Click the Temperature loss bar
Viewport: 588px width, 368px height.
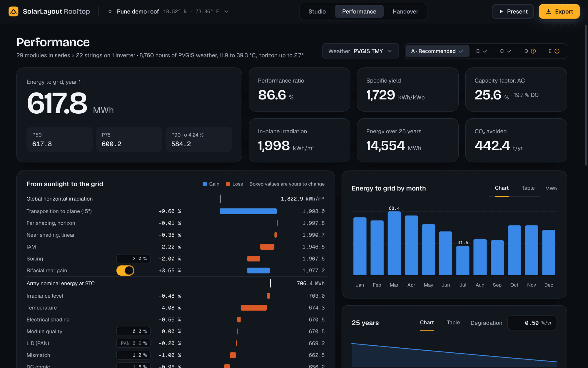[254, 308]
